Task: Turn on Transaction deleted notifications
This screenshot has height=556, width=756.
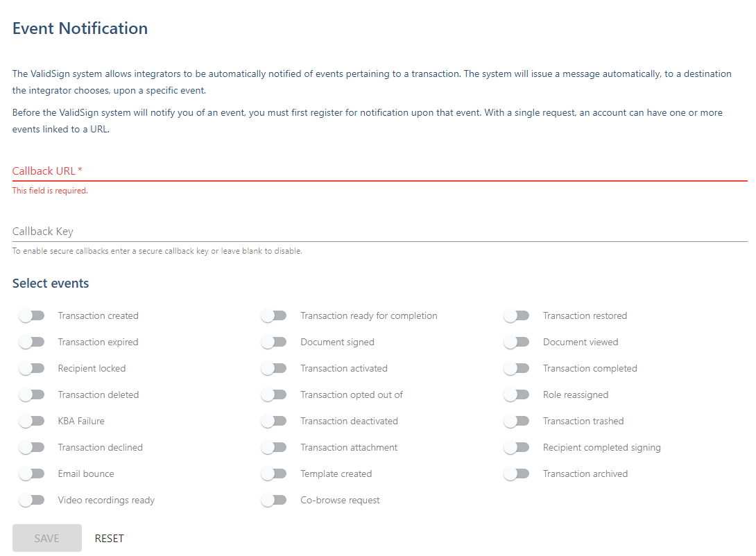Action: coord(32,394)
